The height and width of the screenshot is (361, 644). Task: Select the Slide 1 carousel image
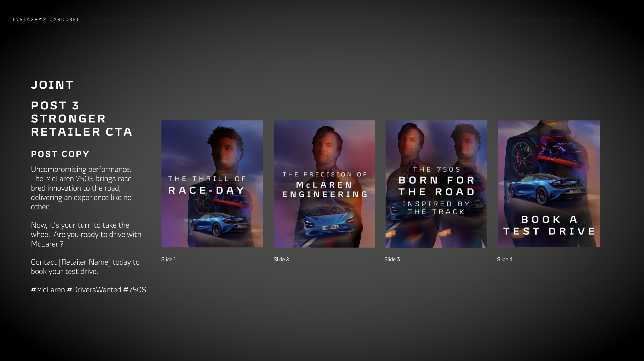212,184
